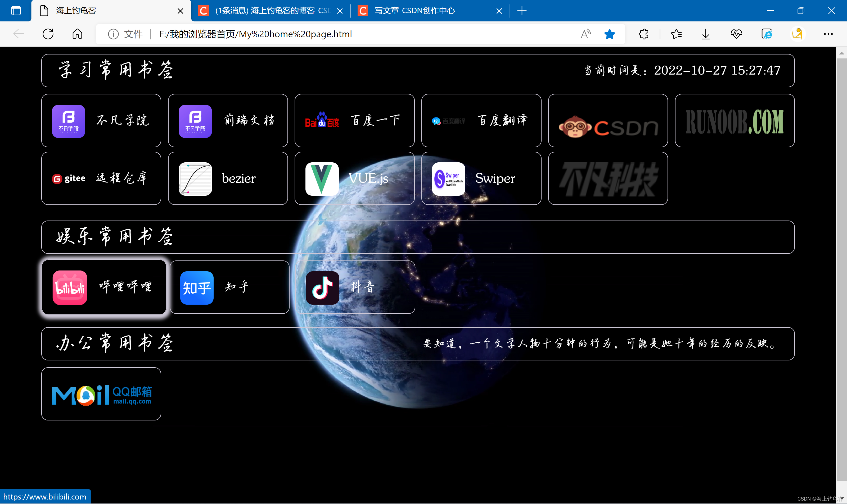This screenshot has width=847, height=504.
Task: Close the 海上钓龟客的博客 CSDN tab
Action: coord(340,11)
